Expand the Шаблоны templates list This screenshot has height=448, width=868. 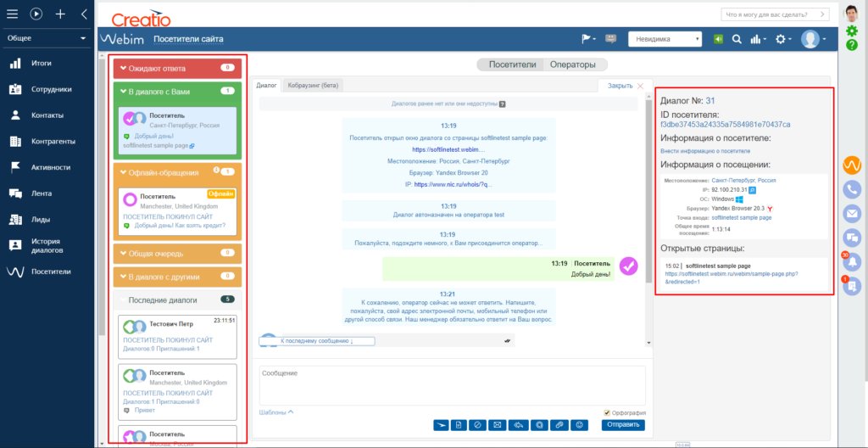tap(276, 412)
